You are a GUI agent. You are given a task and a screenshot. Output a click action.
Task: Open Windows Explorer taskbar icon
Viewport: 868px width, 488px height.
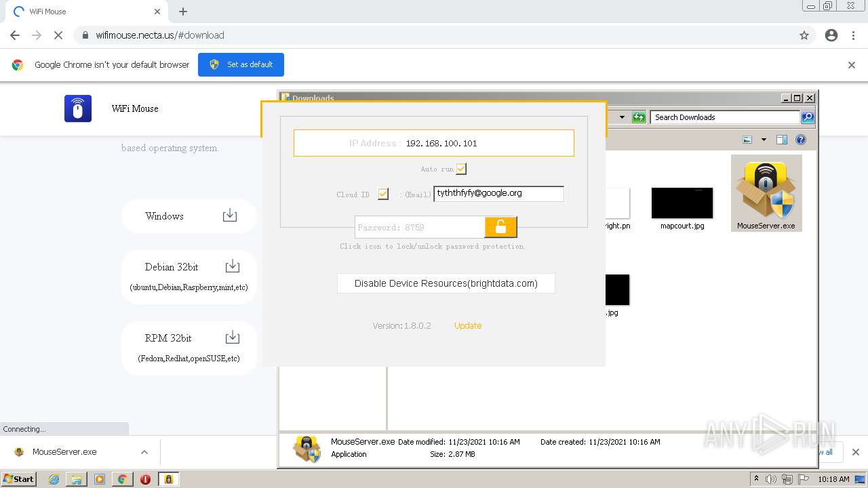pyautogui.click(x=77, y=479)
